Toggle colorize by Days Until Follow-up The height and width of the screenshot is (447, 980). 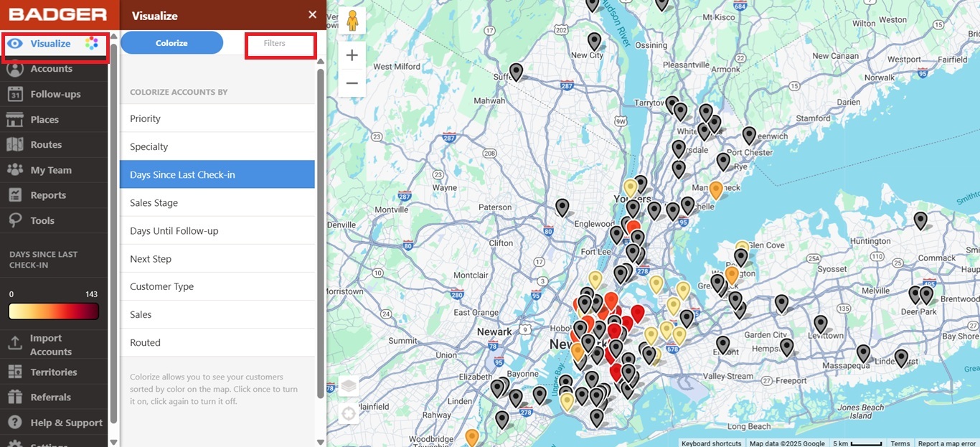pyautogui.click(x=217, y=230)
